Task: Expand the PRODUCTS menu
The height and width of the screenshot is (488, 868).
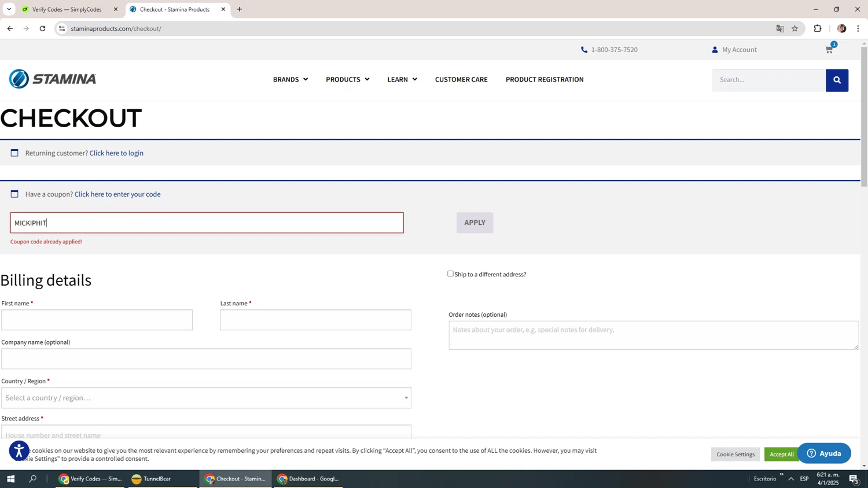Action: pos(347,79)
